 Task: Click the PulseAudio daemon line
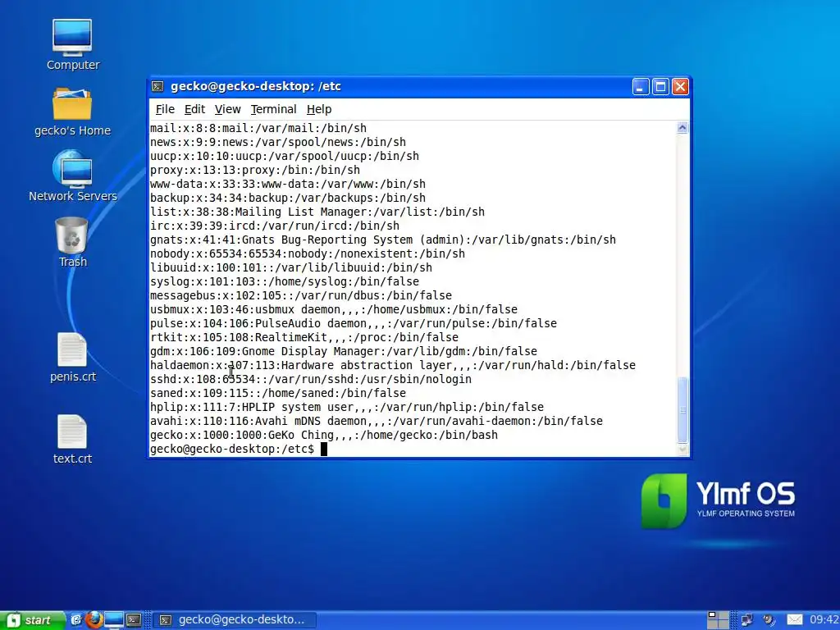pos(354,323)
